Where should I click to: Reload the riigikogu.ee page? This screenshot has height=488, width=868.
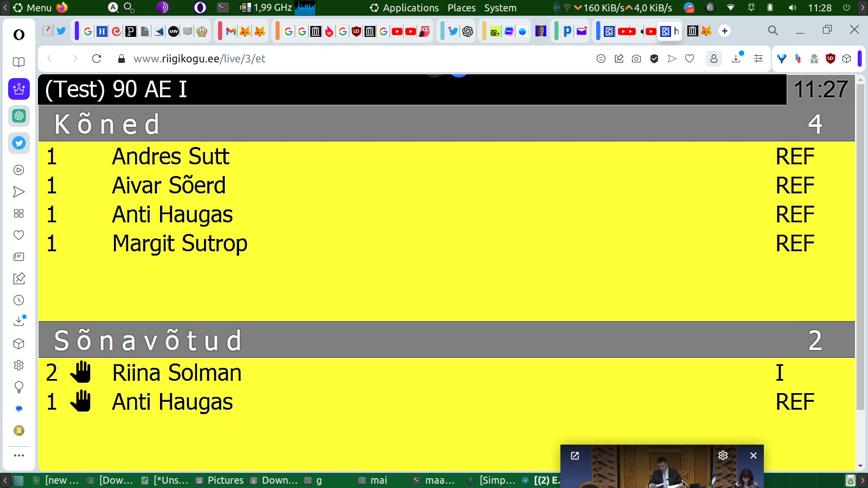[x=97, y=59]
